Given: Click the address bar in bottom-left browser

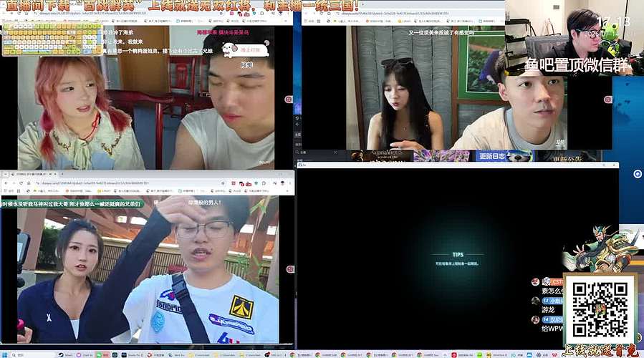Looking at the screenshot, I should (123, 183).
